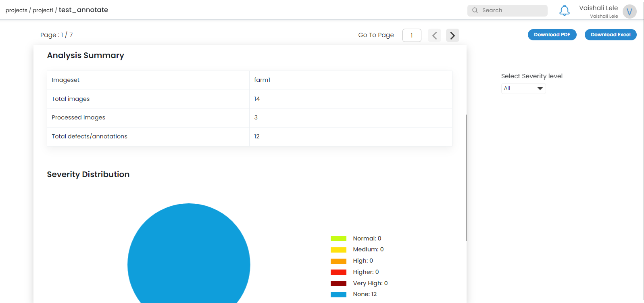Go to the next report page arrow
644x303 pixels.
pyautogui.click(x=452, y=36)
